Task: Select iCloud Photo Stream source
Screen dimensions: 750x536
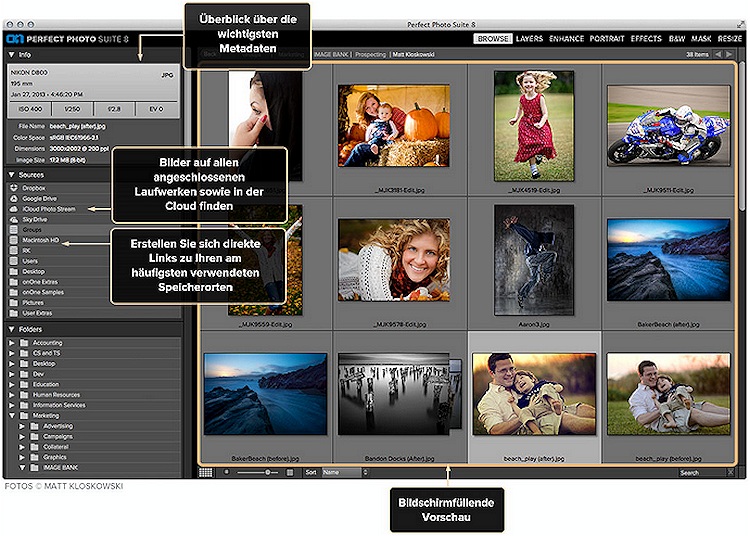Action: 49,208
